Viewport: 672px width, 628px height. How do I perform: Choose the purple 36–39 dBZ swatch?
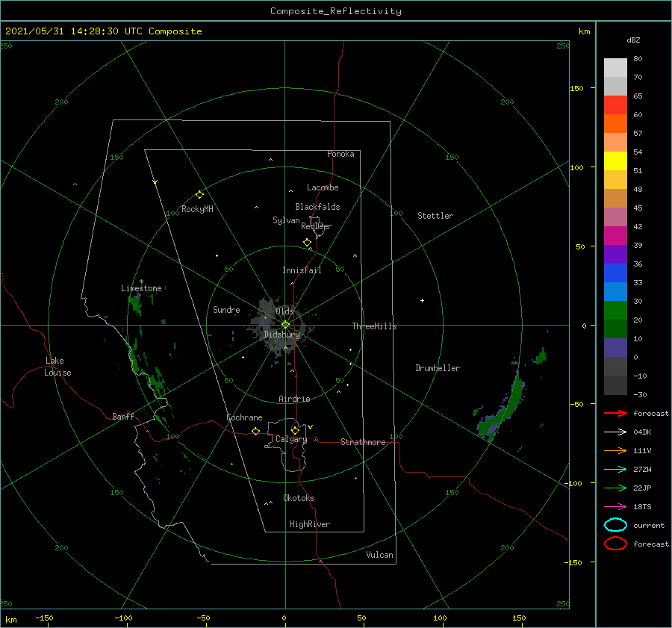pos(615,255)
